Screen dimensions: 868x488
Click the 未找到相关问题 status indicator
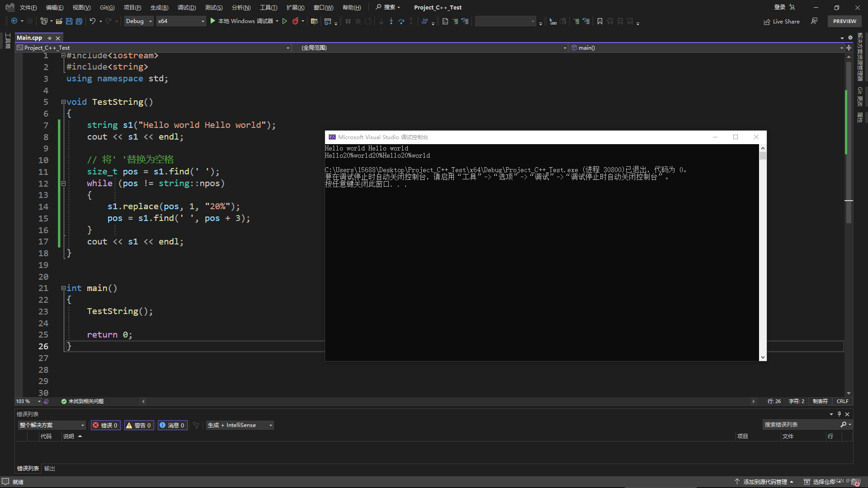[82, 401]
